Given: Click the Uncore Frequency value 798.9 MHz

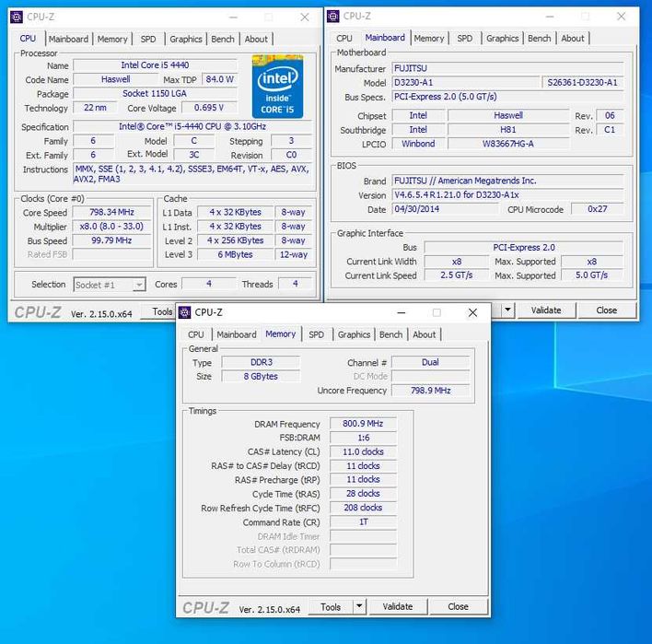Looking at the screenshot, I should (430, 391).
